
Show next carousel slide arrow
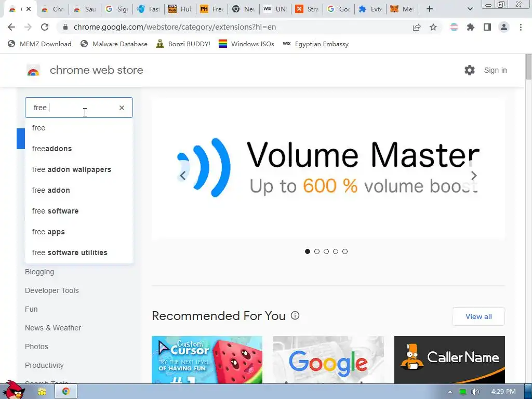point(474,176)
